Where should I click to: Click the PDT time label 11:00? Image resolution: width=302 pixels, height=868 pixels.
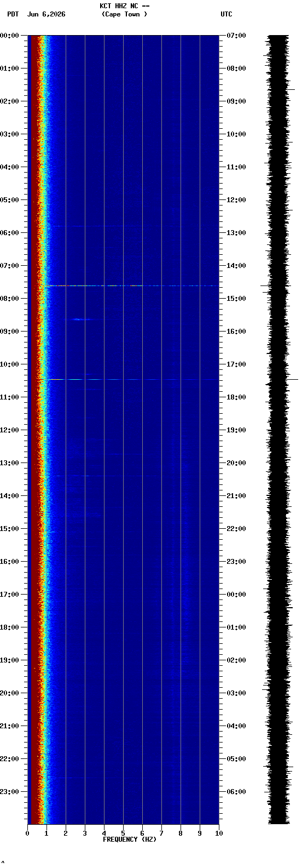(10, 397)
